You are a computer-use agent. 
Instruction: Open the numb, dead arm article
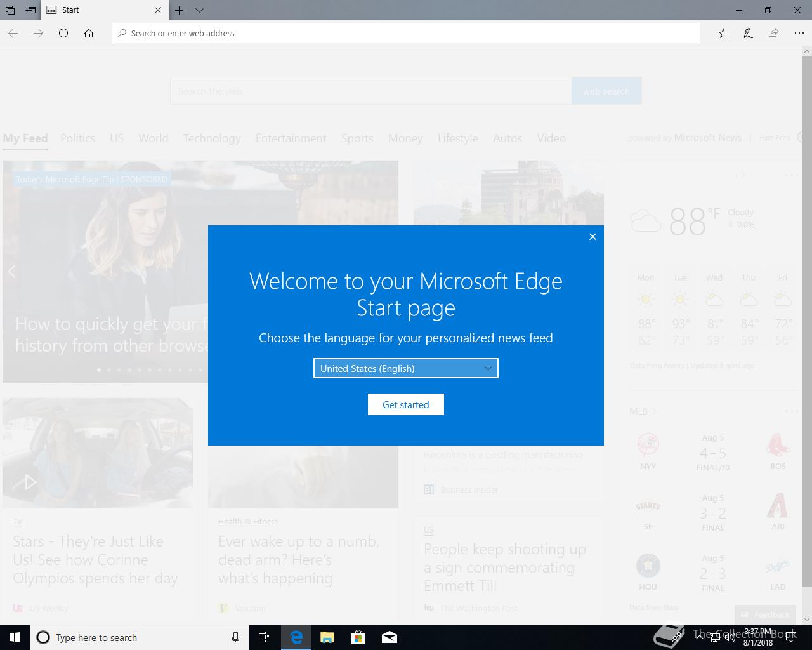(299, 560)
